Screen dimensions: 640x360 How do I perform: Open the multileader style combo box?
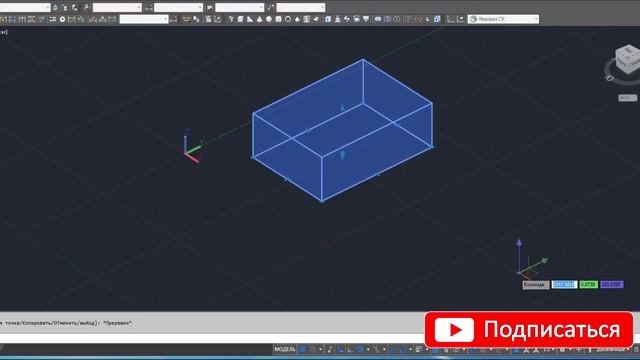[x=301, y=7]
